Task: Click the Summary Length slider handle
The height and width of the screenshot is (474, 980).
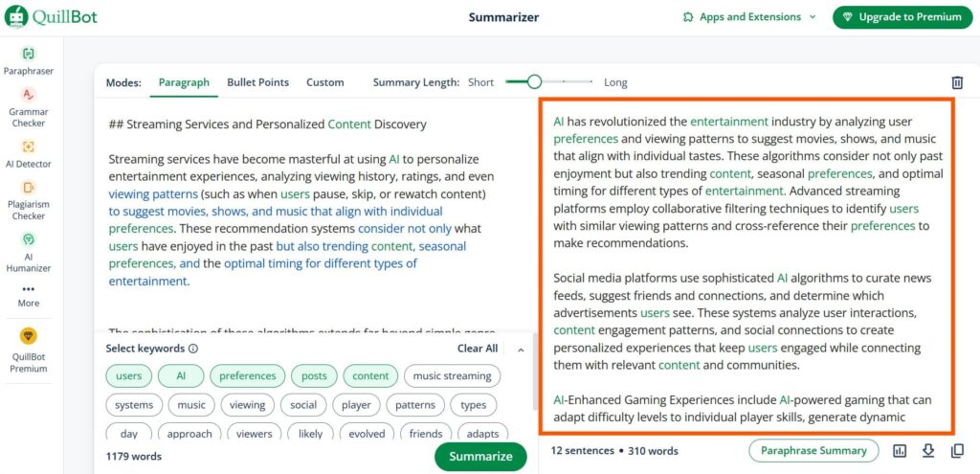Action: (534, 82)
